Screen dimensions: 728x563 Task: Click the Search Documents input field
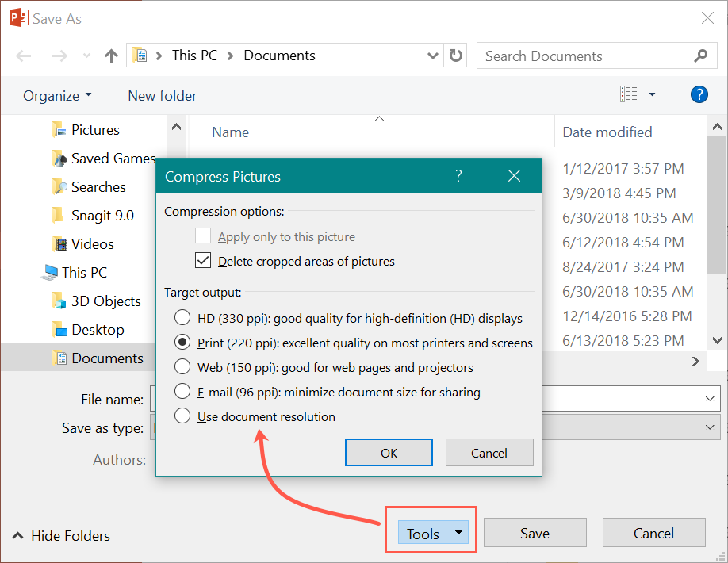click(x=583, y=56)
